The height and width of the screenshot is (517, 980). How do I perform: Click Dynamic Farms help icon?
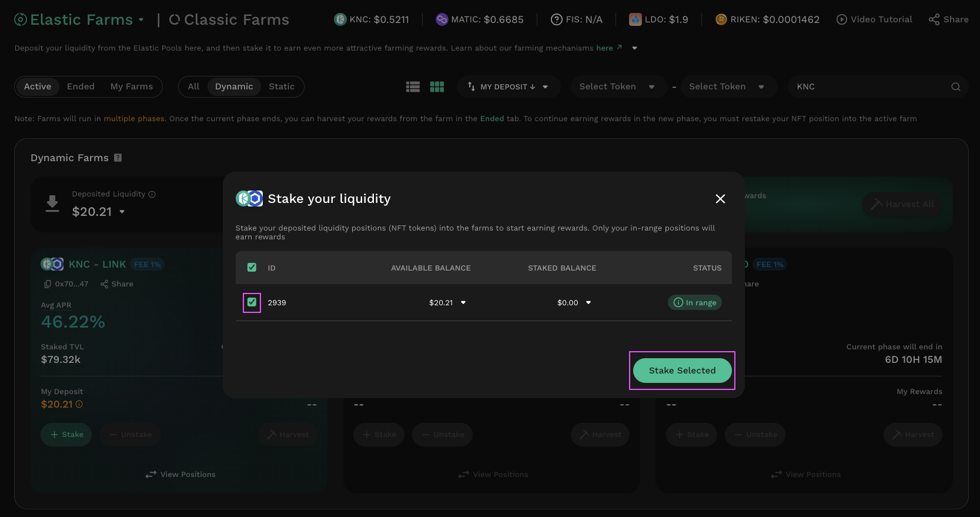click(x=118, y=158)
